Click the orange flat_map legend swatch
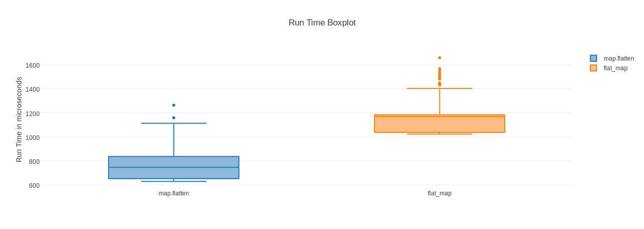Screen dimensions: 644x229 click(594, 68)
